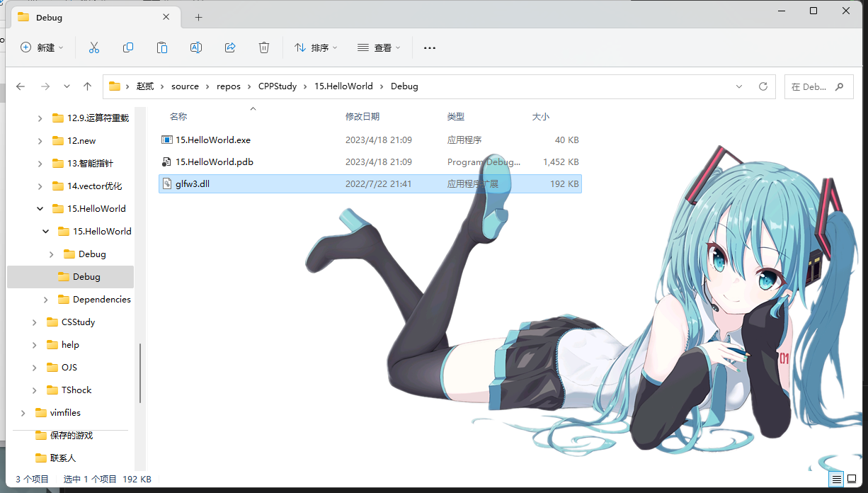
Task: Click the glfw3.dll file icon
Action: (167, 184)
